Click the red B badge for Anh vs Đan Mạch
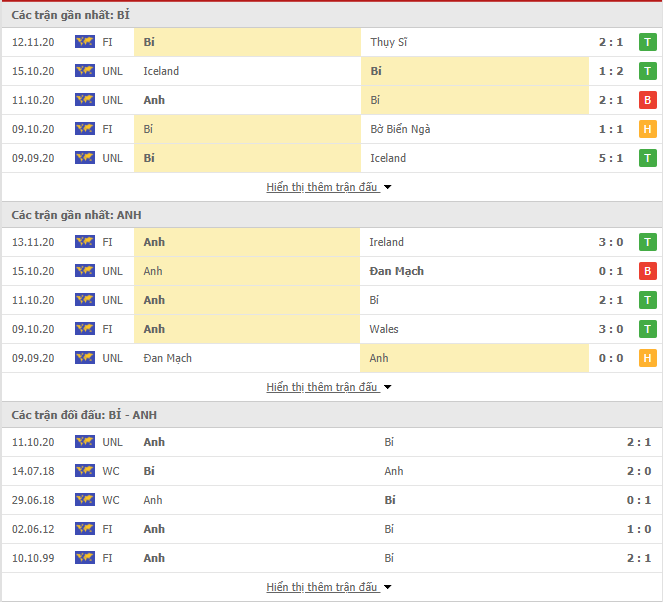The width and height of the screenshot is (663, 602). point(647,271)
